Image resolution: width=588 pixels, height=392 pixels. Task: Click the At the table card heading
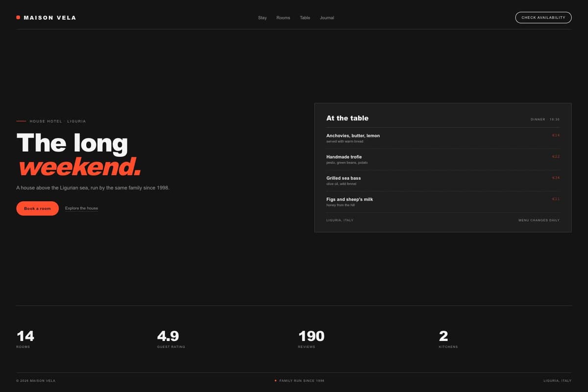click(347, 118)
